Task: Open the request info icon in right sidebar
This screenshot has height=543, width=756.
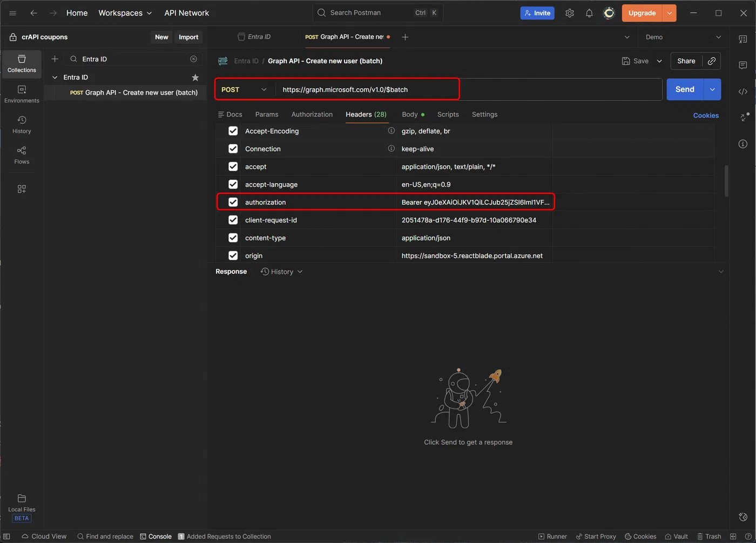Action: [x=743, y=144]
